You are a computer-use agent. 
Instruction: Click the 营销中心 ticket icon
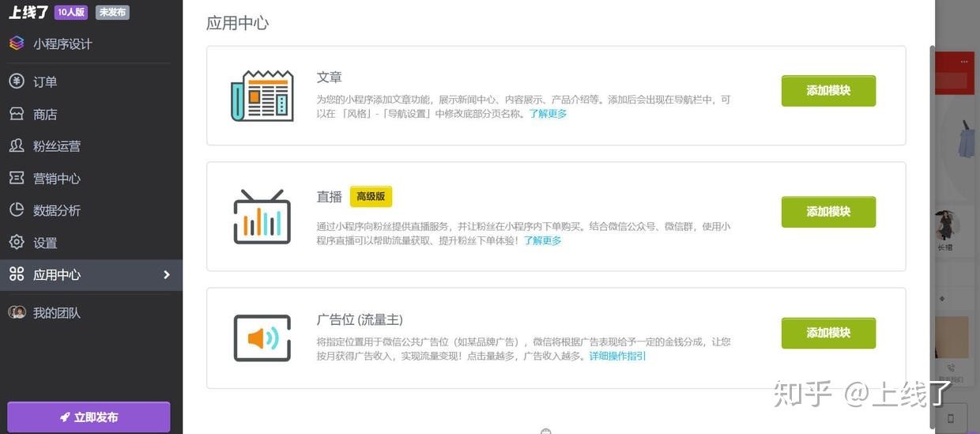coord(17,179)
